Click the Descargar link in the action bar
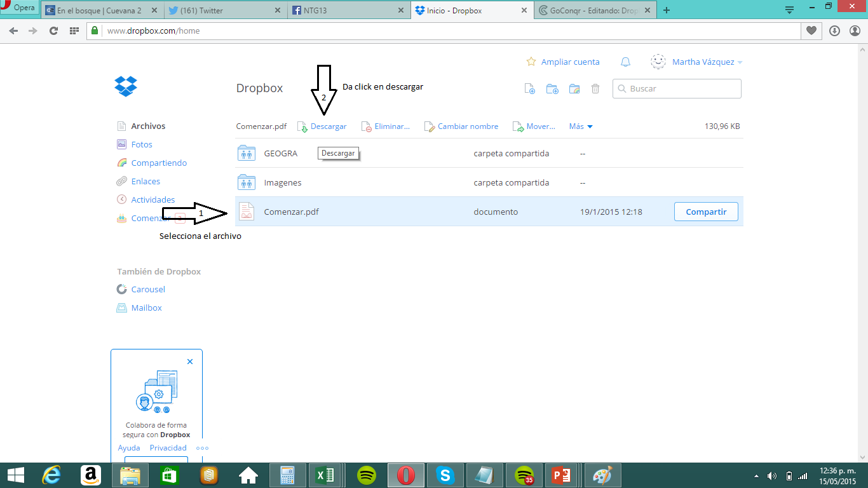 point(328,126)
